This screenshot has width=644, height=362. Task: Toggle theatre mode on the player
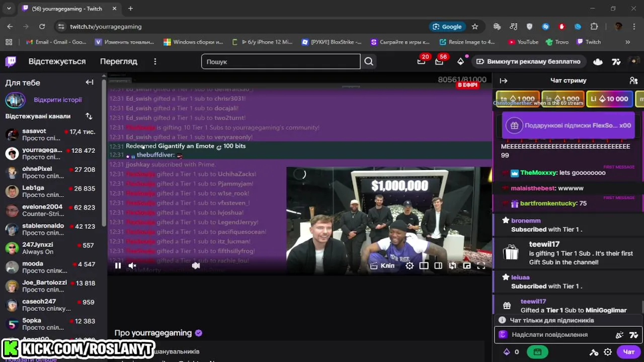424,265
